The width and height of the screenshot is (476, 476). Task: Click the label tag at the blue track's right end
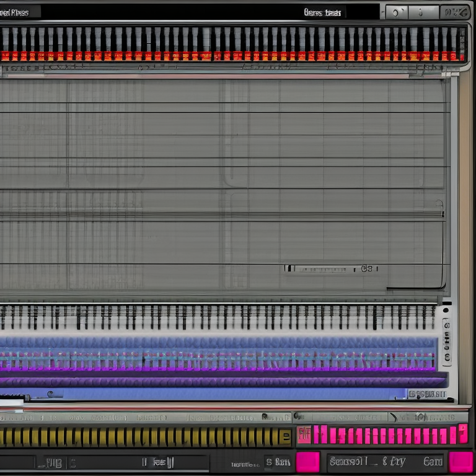(x=427, y=394)
